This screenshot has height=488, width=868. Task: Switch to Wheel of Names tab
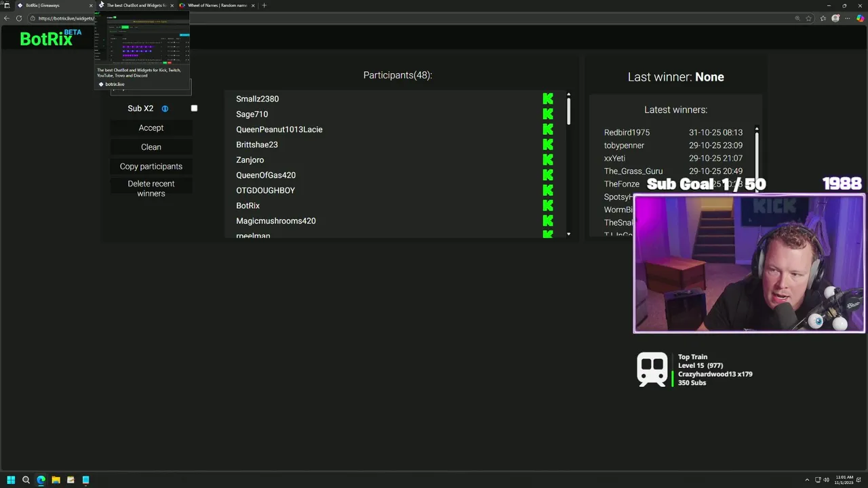click(x=217, y=5)
